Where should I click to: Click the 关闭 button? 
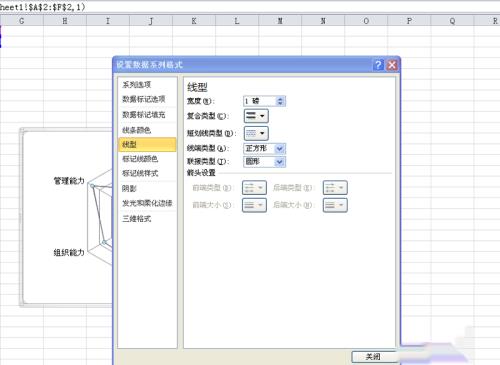click(x=373, y=357)
